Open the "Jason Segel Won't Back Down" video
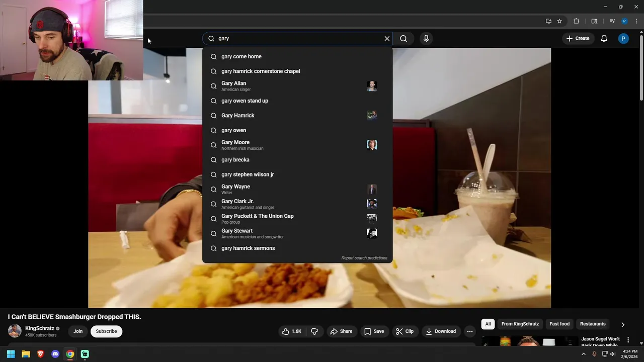This screenshot has width=644, height=362. click(x=600, y=341)
